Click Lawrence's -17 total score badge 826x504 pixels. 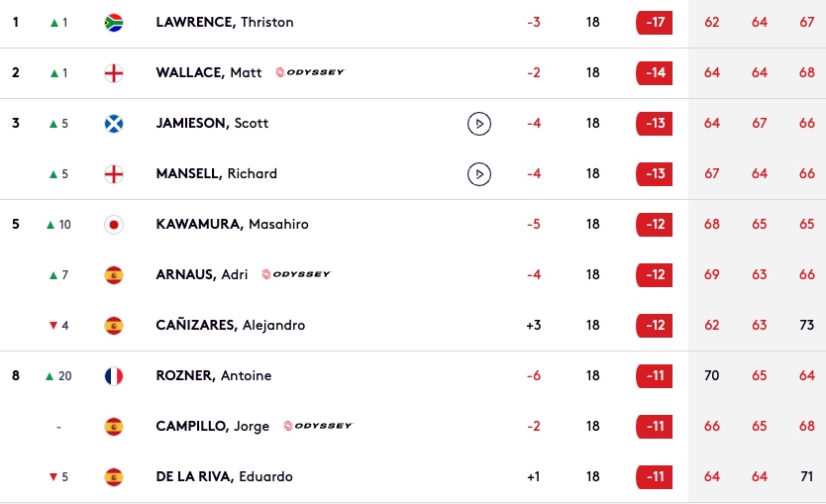[x=655, y=23]
